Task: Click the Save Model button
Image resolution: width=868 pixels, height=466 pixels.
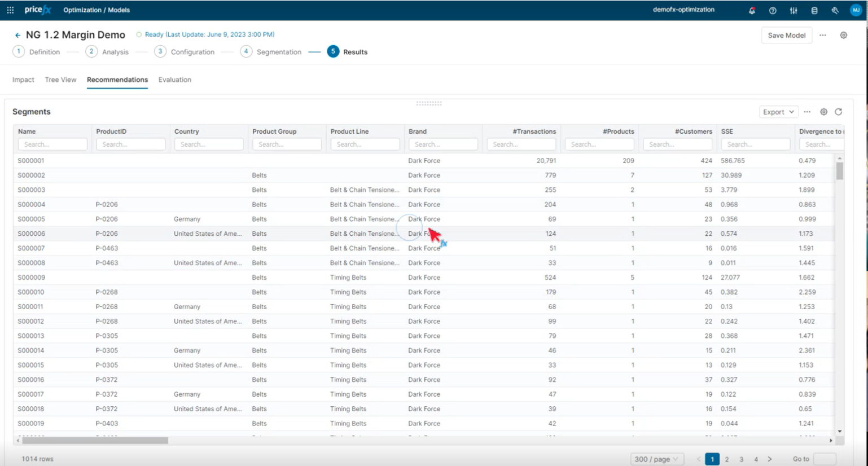Action: point(786,35)
